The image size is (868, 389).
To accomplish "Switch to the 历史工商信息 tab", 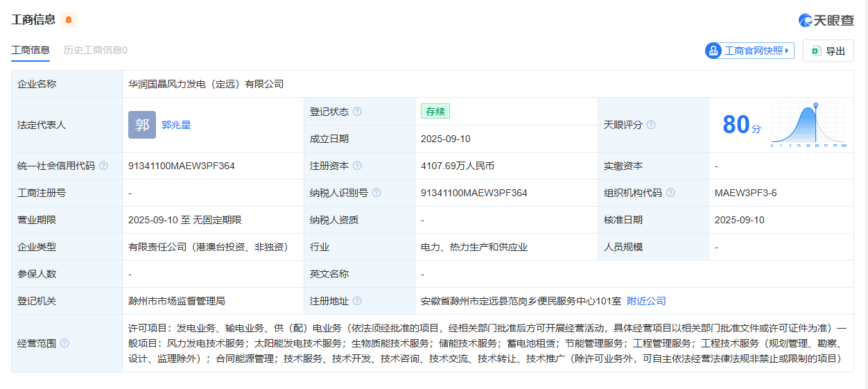I will coord(95,50).
